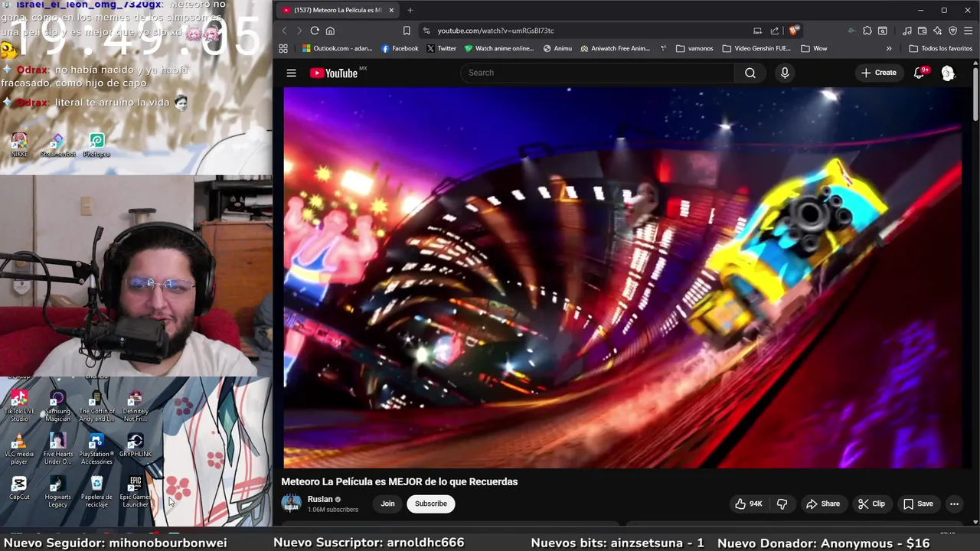Search with your voice microphone

click(785, 73)
